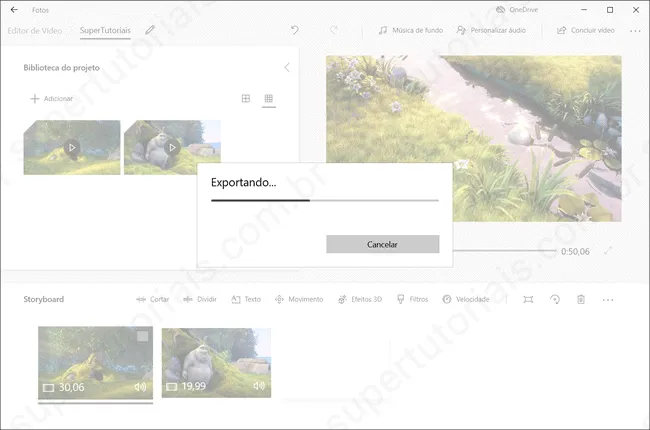Open the Velocidade speed control
The height and width of the screenshot is (430, 650).
(466, 299)
